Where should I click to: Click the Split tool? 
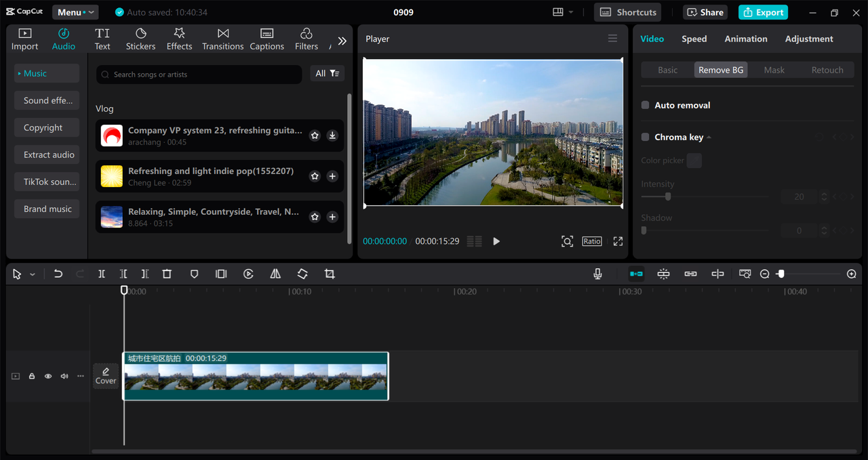pyautogui.click(x=101, y=274)
